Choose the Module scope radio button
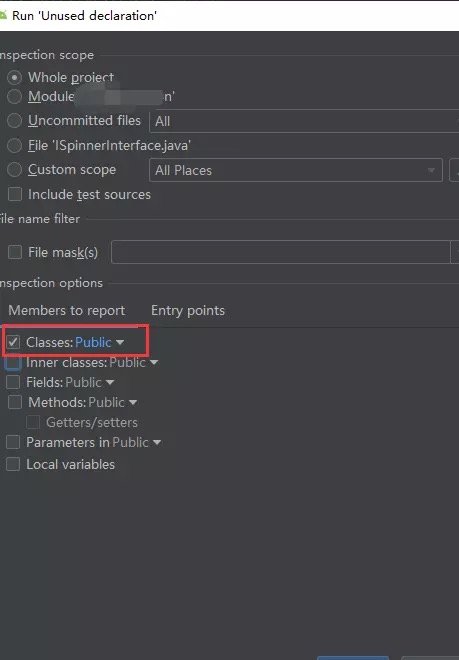459x660 pixels. [14, 96]
